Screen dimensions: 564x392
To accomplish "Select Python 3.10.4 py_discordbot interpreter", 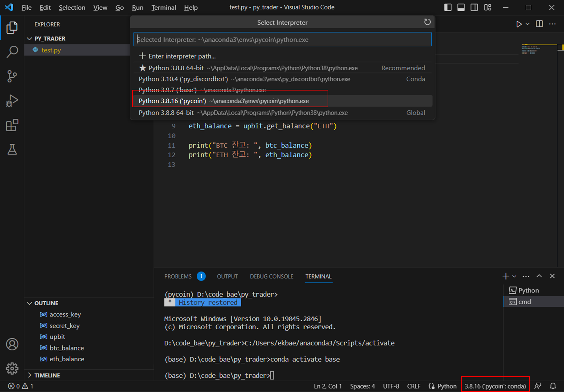I will (x=283, y=79).
